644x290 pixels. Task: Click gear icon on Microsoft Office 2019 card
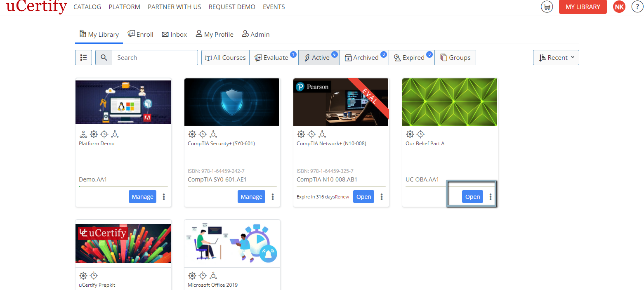192,276
